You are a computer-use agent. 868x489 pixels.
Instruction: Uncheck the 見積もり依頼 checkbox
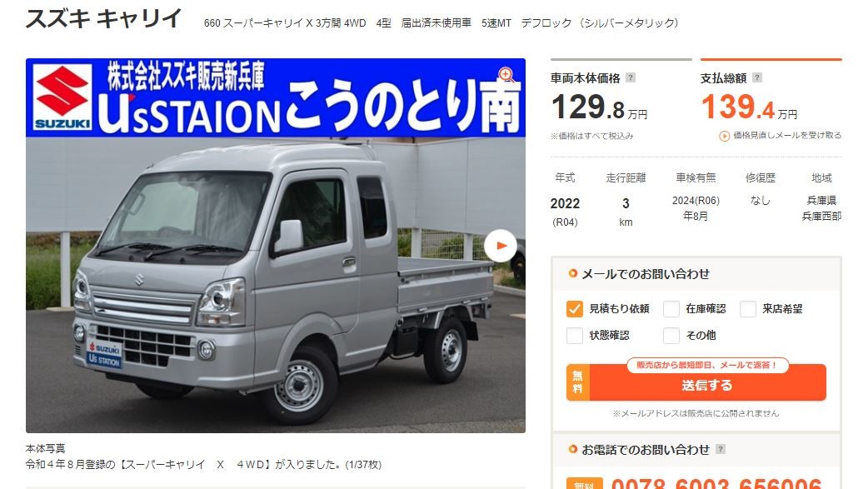(575, 308)
